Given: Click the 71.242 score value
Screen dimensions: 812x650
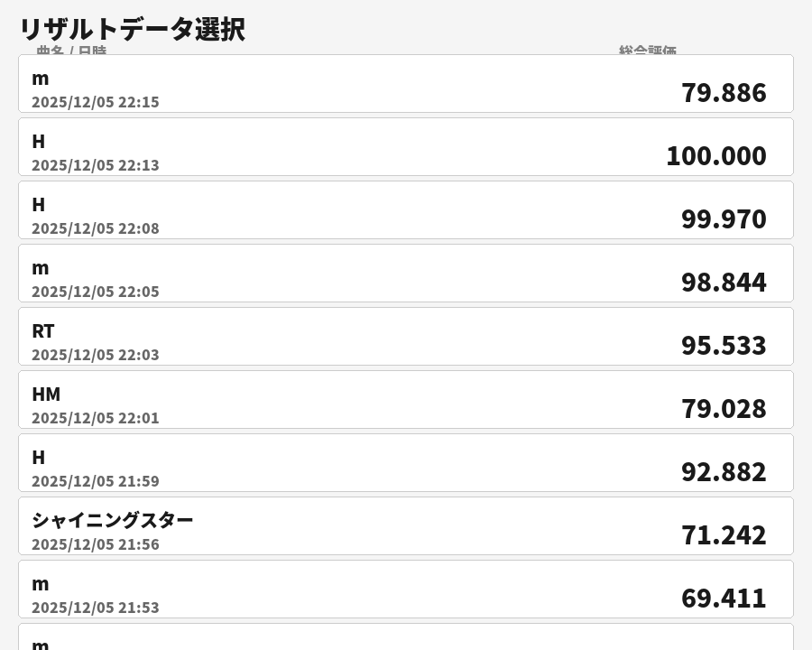Looking at the screenshot, I should click(724, 535).
